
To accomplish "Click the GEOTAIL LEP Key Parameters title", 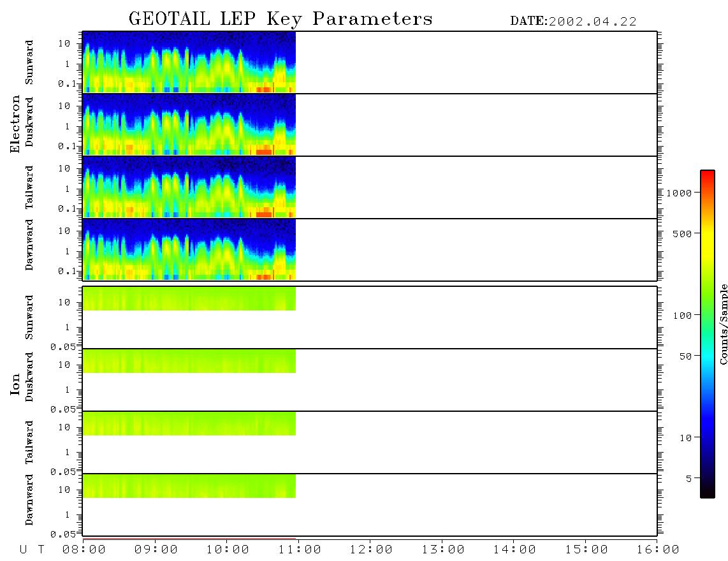I will (280, 19).
